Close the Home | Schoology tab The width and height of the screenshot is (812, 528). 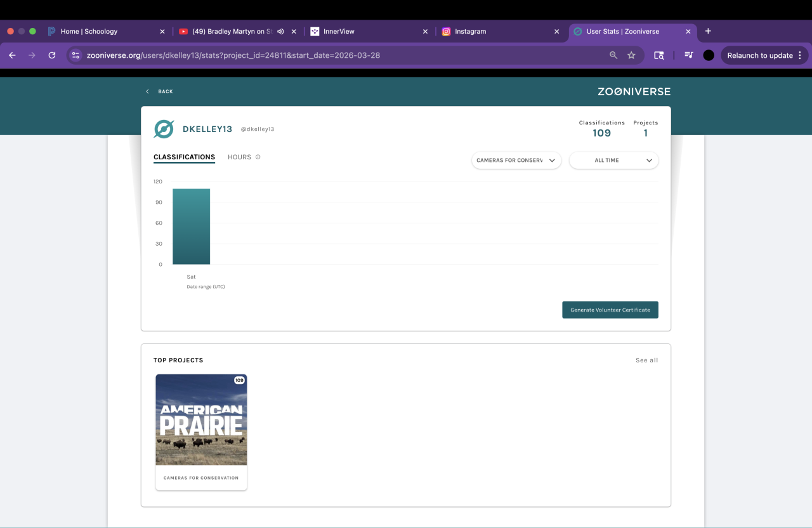click(162, 31)
